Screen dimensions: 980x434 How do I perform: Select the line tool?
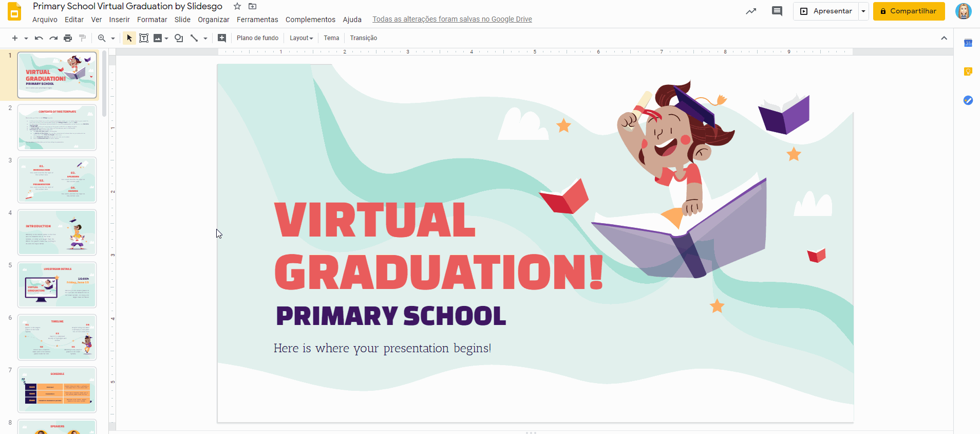(194, 38)
